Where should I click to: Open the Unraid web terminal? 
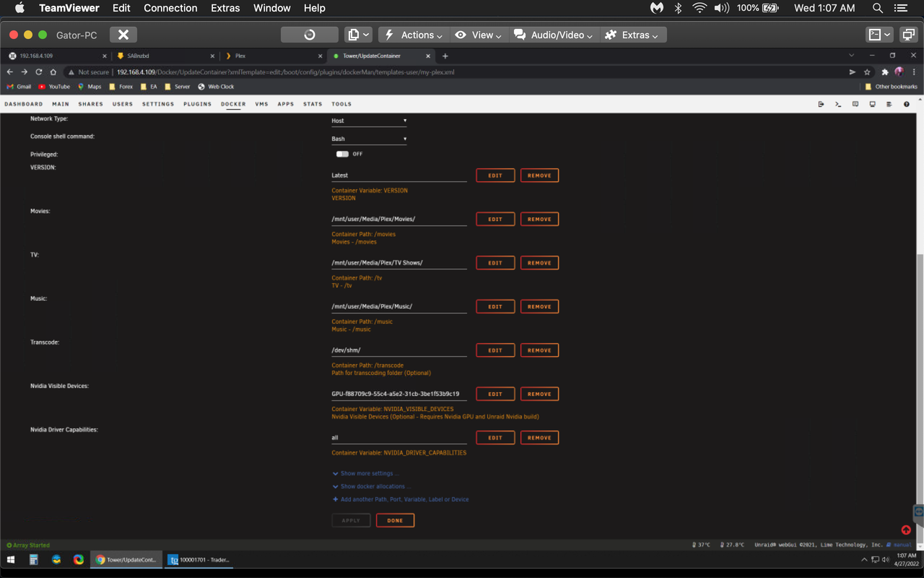pyautogui.click(x=838, y=103)
